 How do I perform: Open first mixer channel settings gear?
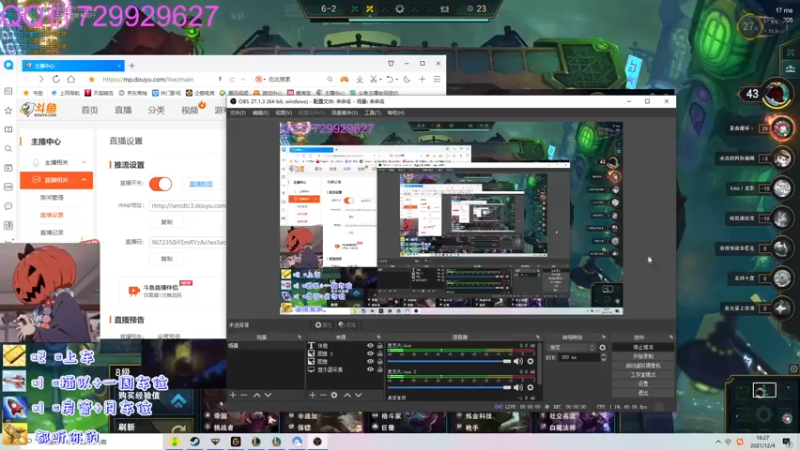[531, 361]
